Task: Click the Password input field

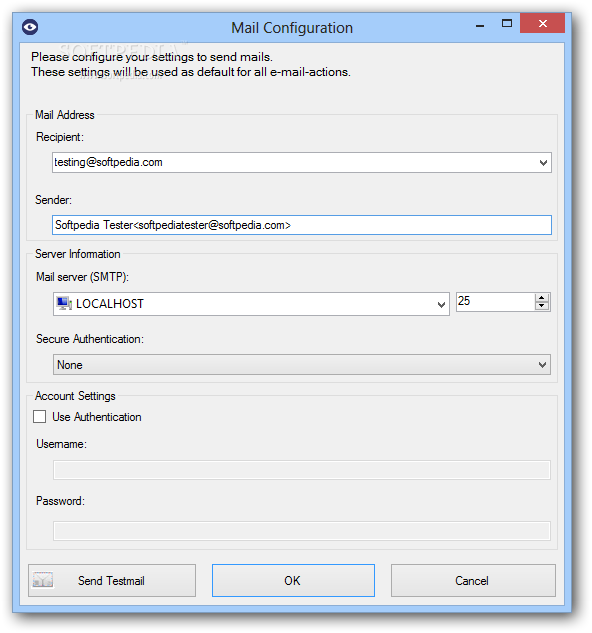Action: [x=302, y=531]
